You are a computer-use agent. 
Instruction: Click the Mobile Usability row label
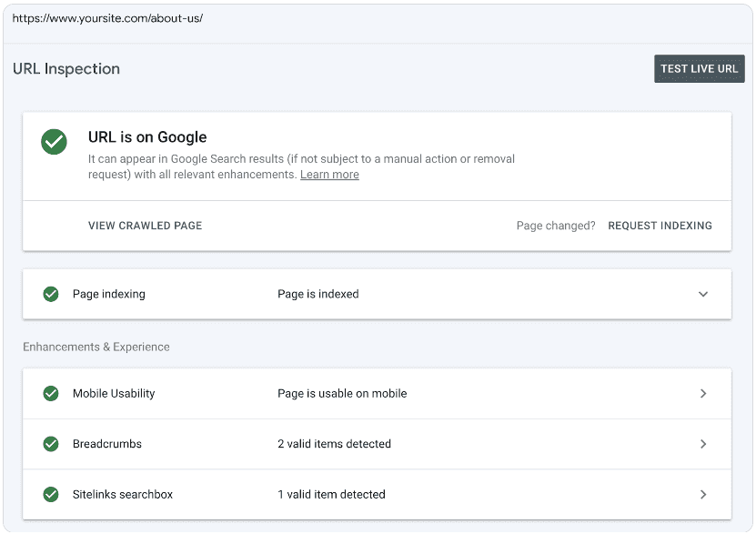114,394
